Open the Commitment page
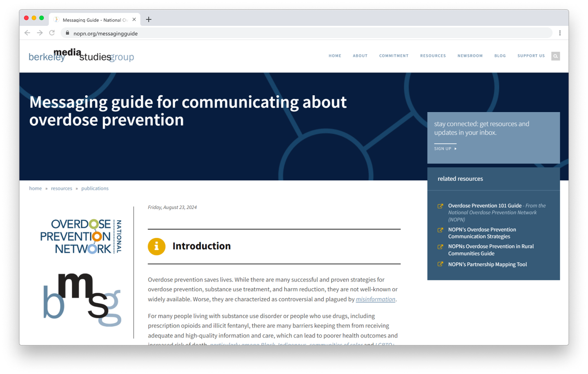This screenshot has width=588, height=374. point(394,56)
